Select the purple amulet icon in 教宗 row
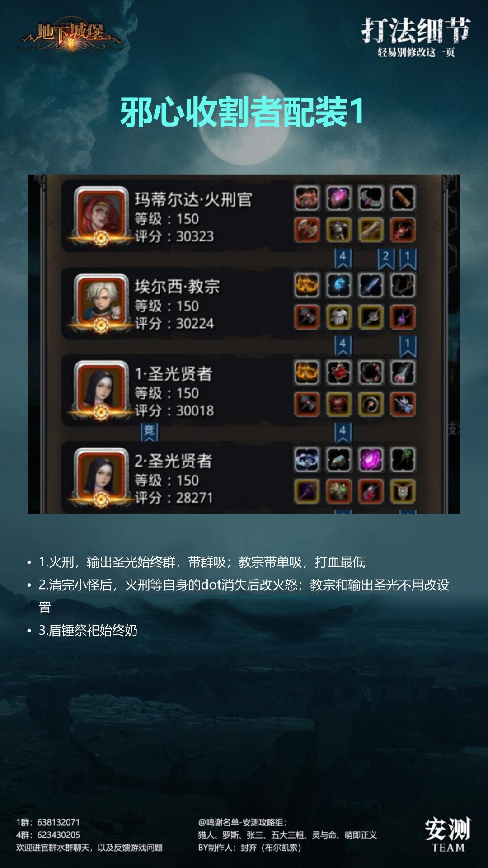 tap(403, 317)
